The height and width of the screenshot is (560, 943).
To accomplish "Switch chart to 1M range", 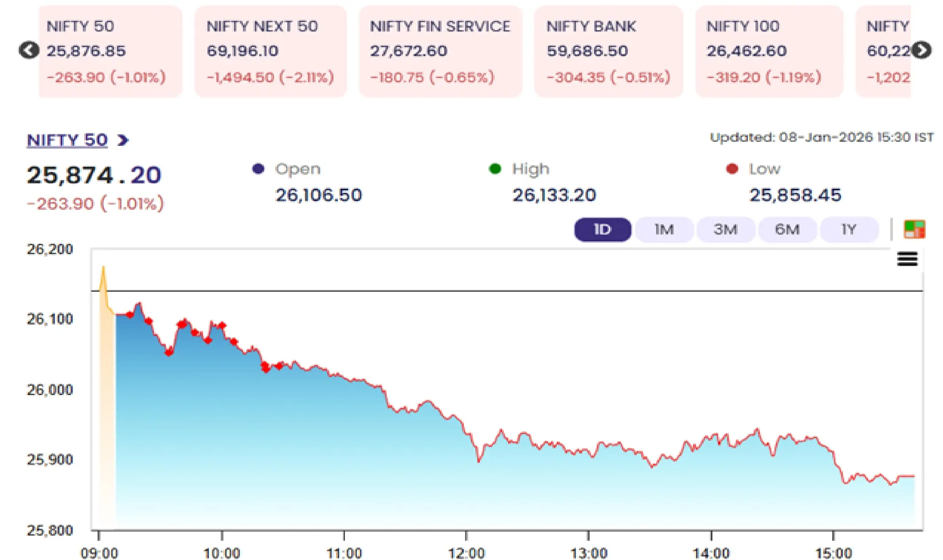I will click(664, 230).
